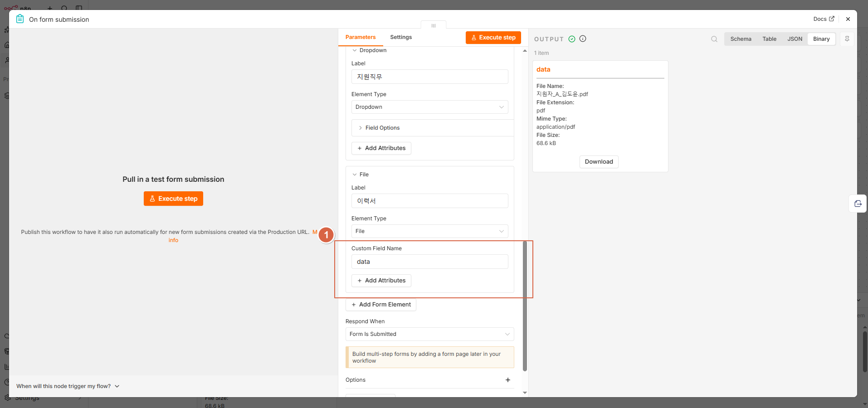Click the parameters panel scrollbar thumb
Image resolution: width=868 pixels, height=408 pixels.
pyautogui.click(x=525, y=306)
